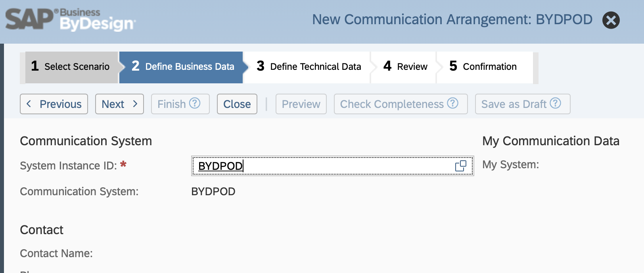Click the left chevron on Previous button
Screen dimensions: 644x273
[x=29, y=104]
